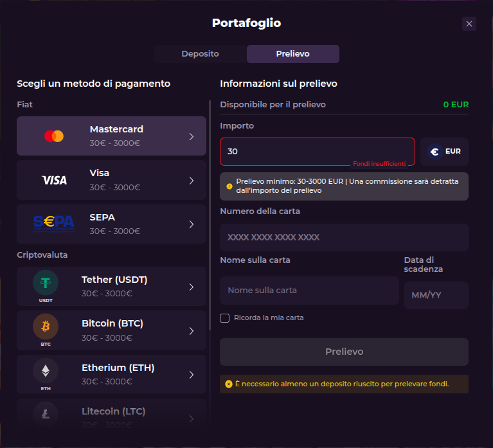Tick the 'Ricorda la mia carta' checkbox

click(224, 318)
